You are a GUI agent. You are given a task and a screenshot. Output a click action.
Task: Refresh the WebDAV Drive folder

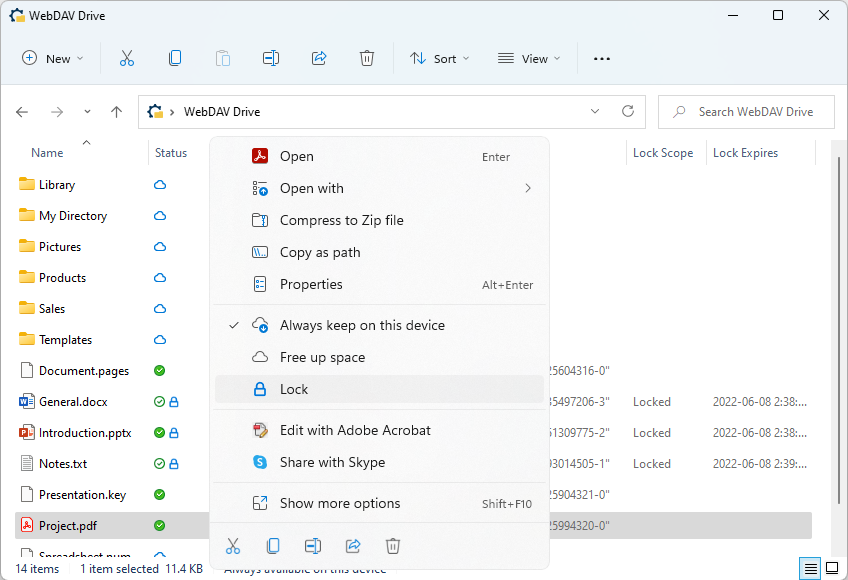click(x=628, y=112)
